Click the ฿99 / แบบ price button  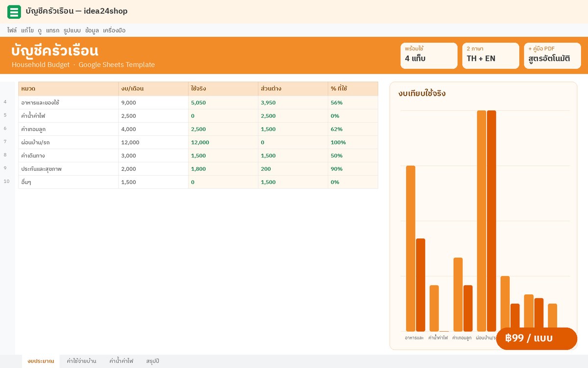tap(537, 339)
